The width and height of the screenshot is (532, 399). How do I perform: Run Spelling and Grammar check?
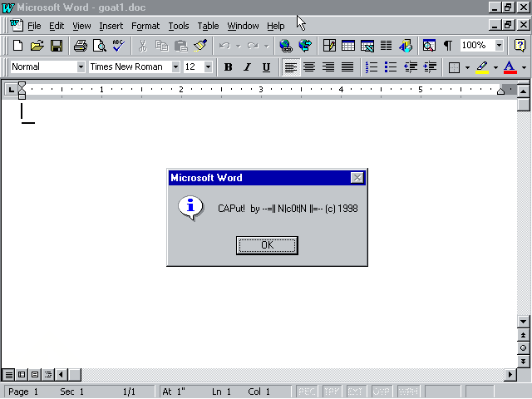[118, 46]
